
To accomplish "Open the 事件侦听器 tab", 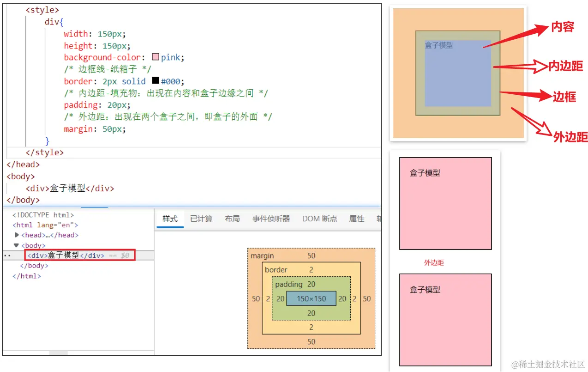I will 271,219.
